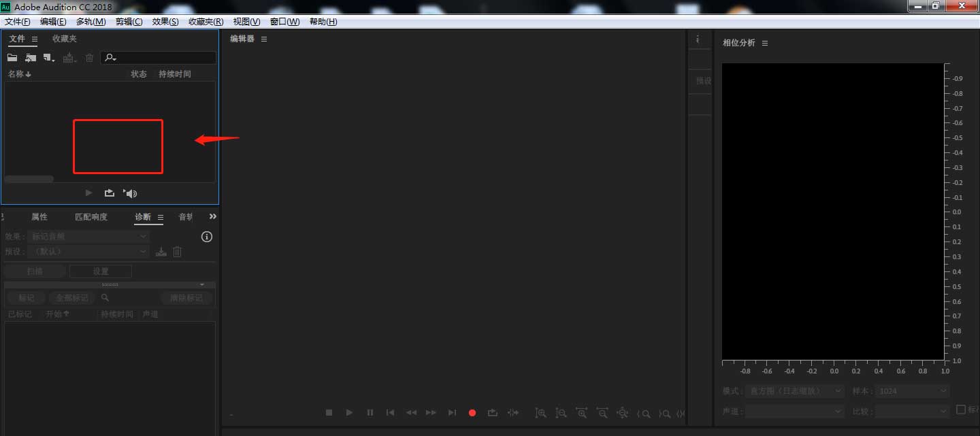
Task: Open the 效果(S) menu
Action: click(165, 22)
